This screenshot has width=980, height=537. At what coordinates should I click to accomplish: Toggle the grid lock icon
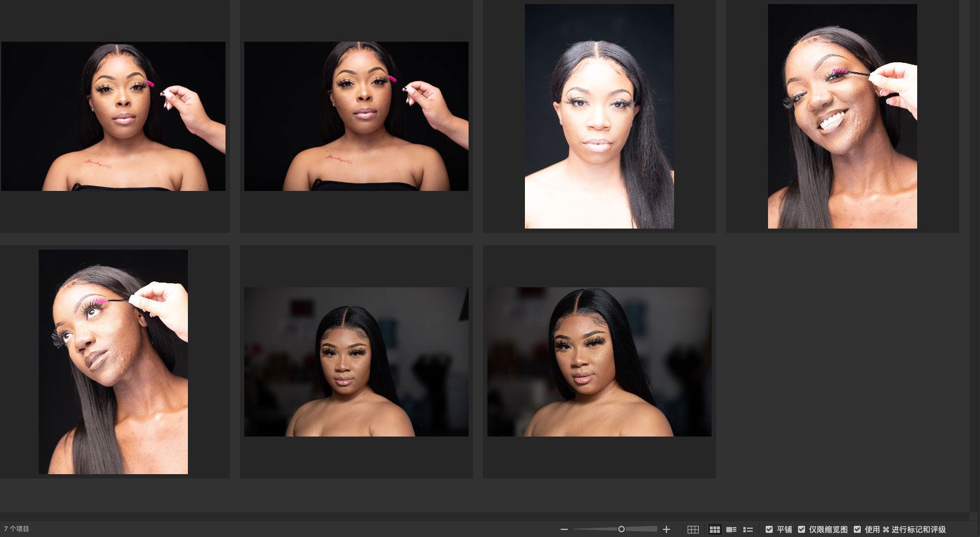tap(693, 529)
